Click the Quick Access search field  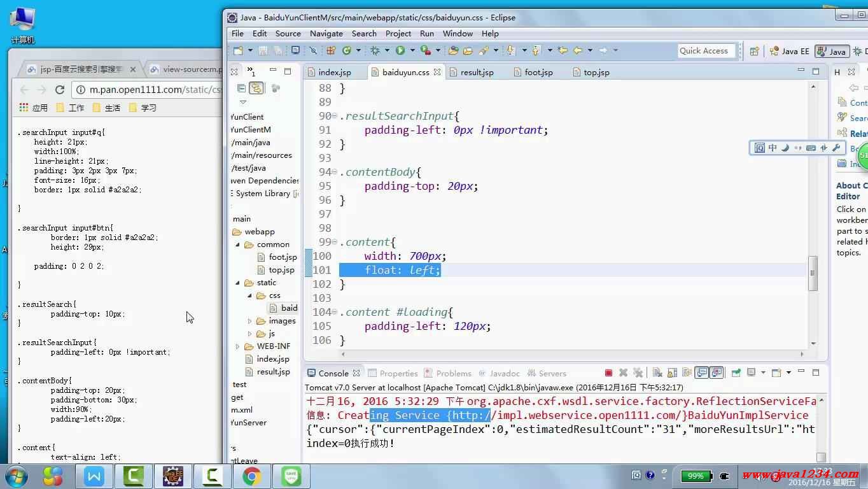point(706,51)
